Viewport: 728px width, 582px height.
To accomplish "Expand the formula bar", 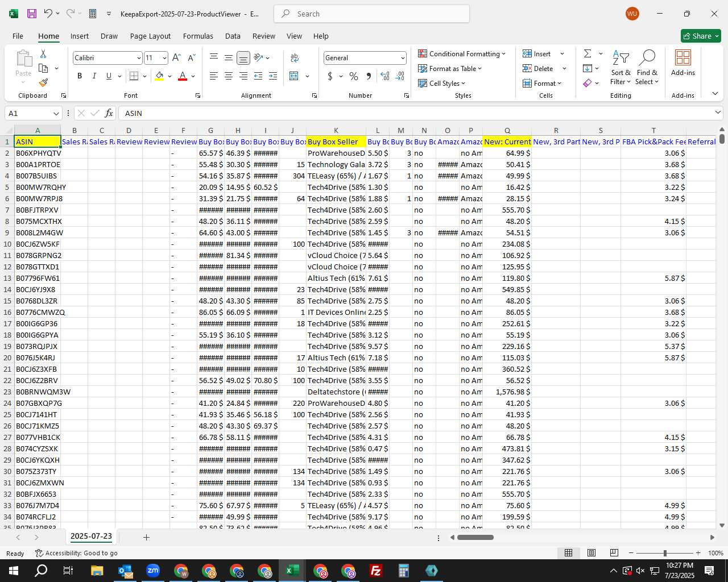I will coord(718,113).
